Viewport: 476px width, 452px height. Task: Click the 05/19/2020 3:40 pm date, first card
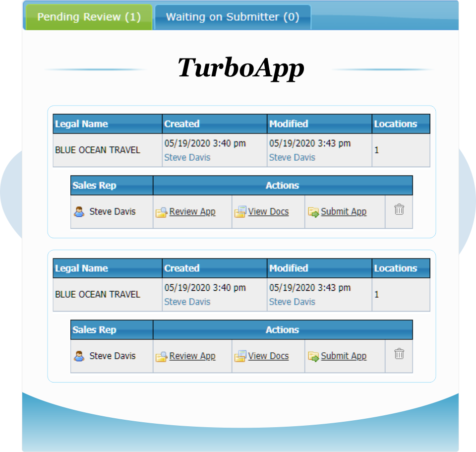[205, 143]
